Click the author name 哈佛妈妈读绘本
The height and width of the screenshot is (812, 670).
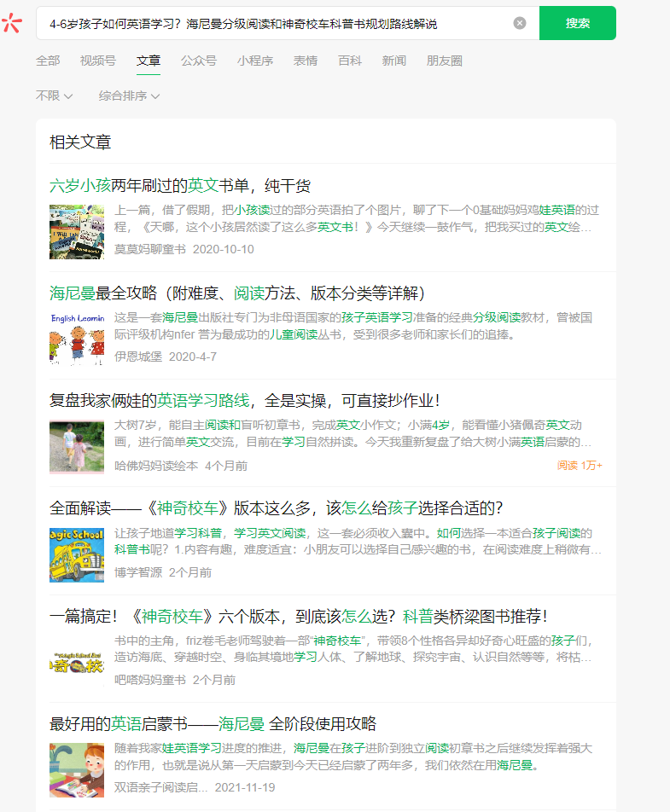click(156, 466)
